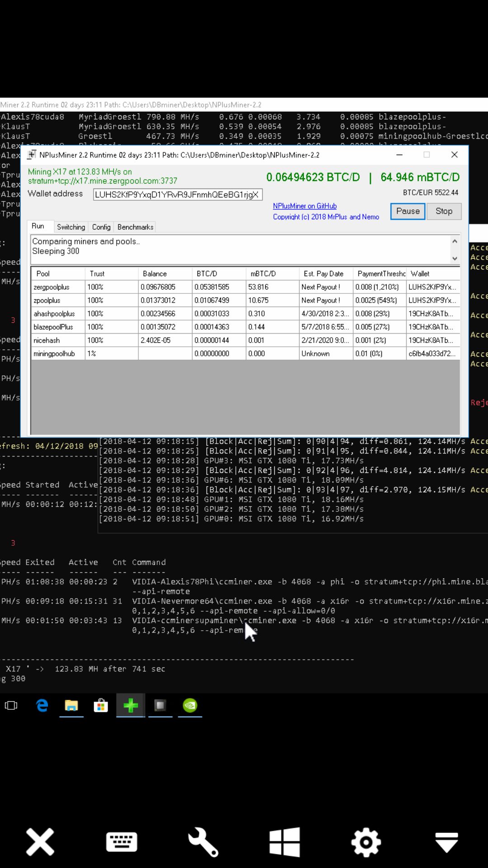This screenshot has height=868, width=488.
Task: Switch to the Run tab
Action: [x=38, y=226]
